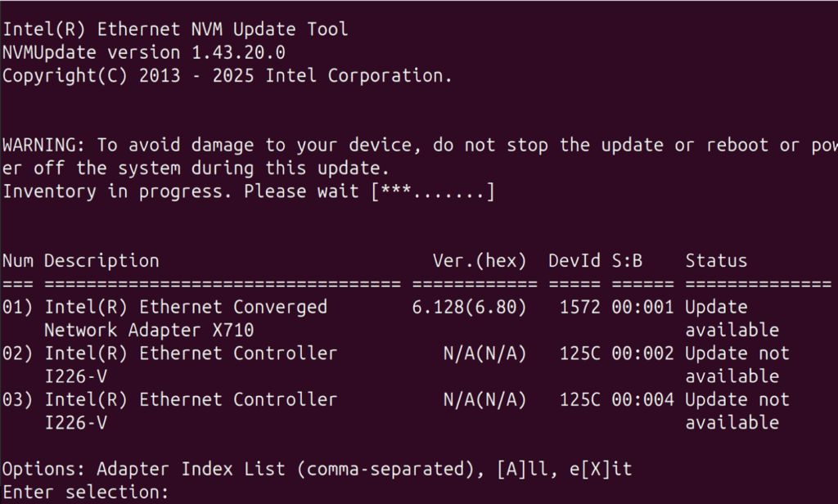Click the 00:001 slot and bus value
Screen dimensions: 838x504
pos(642,308)
